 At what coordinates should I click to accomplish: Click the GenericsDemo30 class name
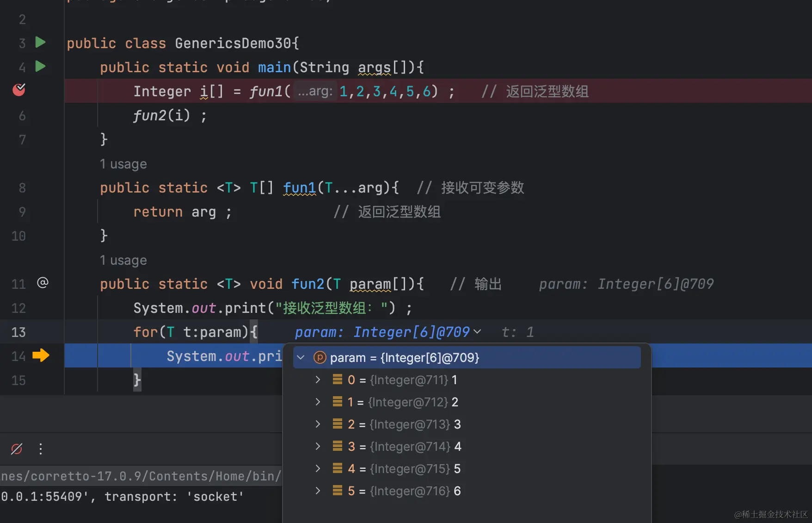(x=233, y=43)
